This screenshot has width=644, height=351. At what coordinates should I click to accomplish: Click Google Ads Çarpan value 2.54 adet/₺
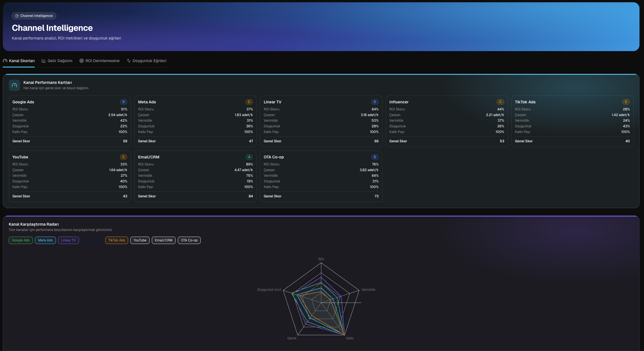[118, 115]
